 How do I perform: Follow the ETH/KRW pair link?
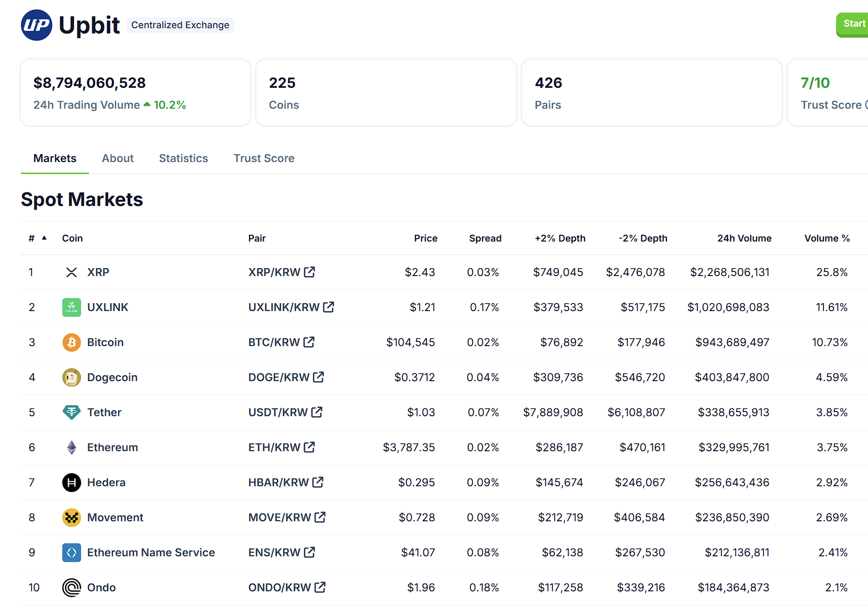(x=275, y=448)
